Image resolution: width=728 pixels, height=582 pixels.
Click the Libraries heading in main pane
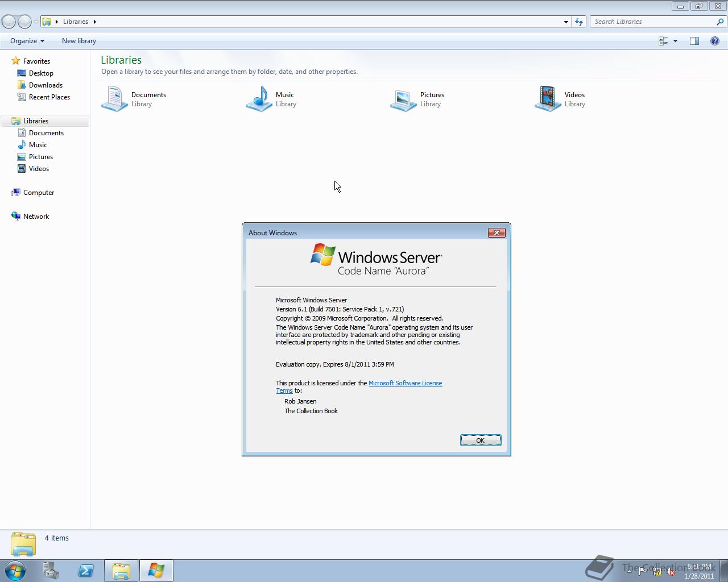click(121, 60)
